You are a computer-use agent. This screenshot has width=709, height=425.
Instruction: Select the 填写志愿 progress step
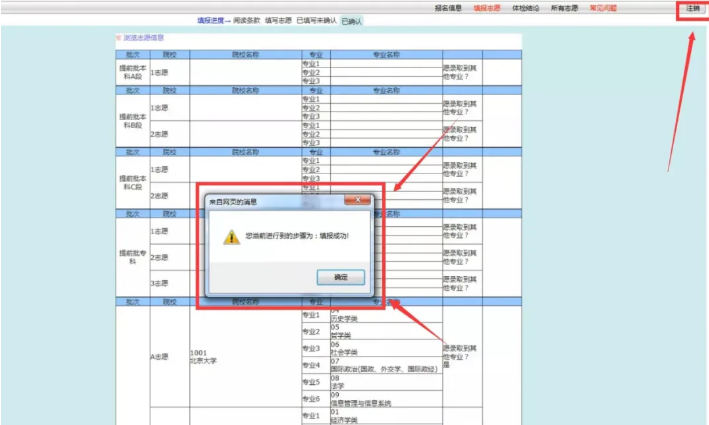coord(278,21)
